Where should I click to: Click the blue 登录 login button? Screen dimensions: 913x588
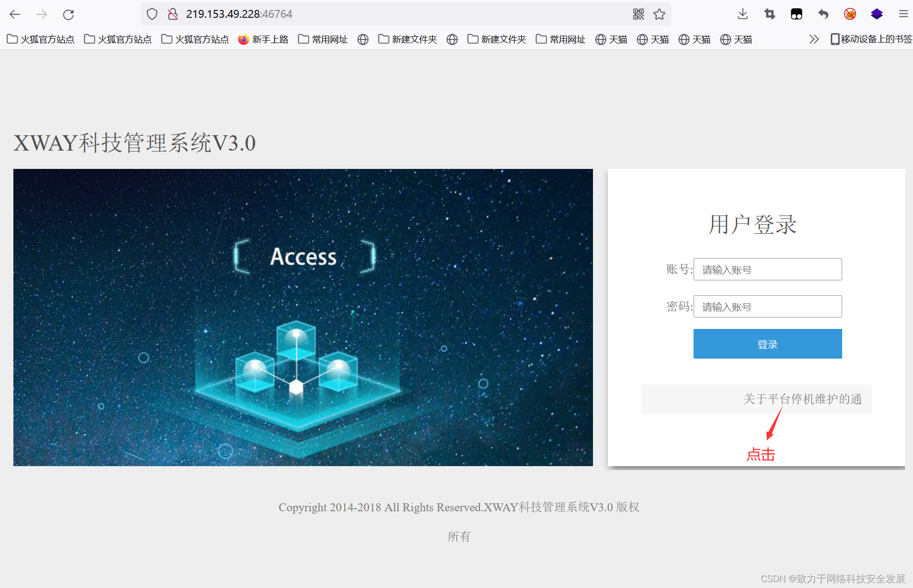click(x=767, y=344)
